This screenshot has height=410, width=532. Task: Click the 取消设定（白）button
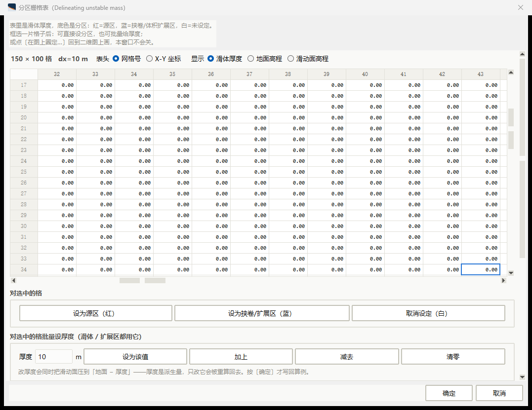[428, 313]
